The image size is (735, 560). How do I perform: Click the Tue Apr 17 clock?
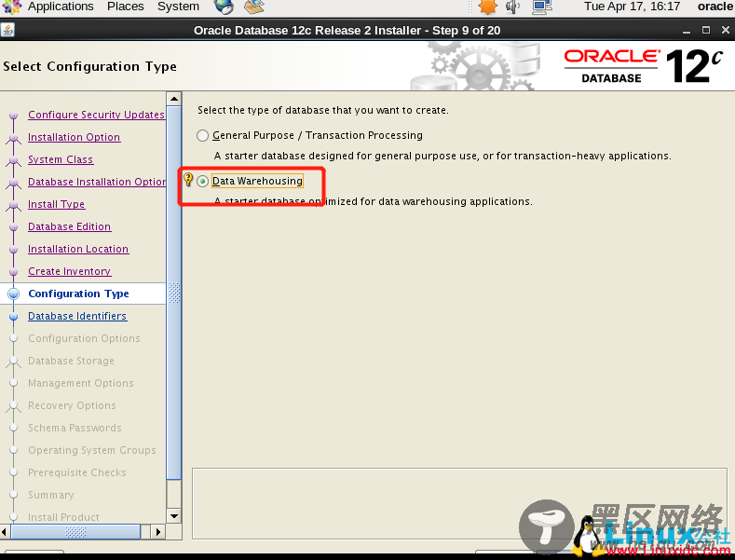click(x=632, y=7)
